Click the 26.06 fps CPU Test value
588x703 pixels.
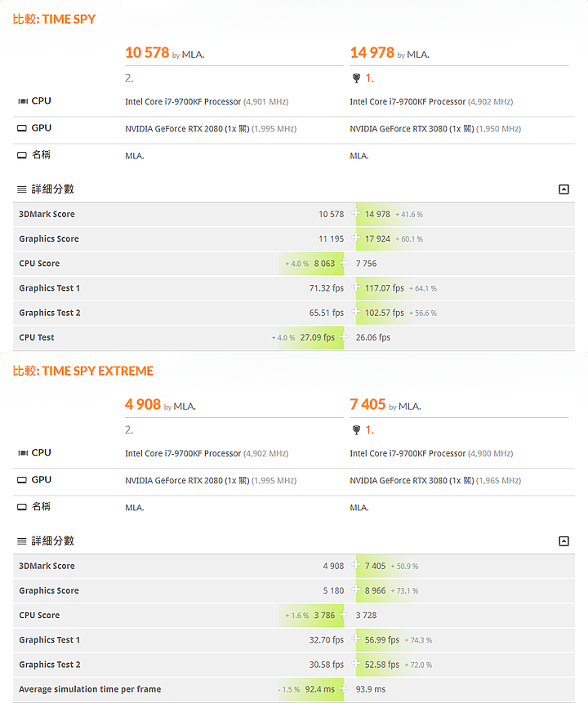(373, 337)
